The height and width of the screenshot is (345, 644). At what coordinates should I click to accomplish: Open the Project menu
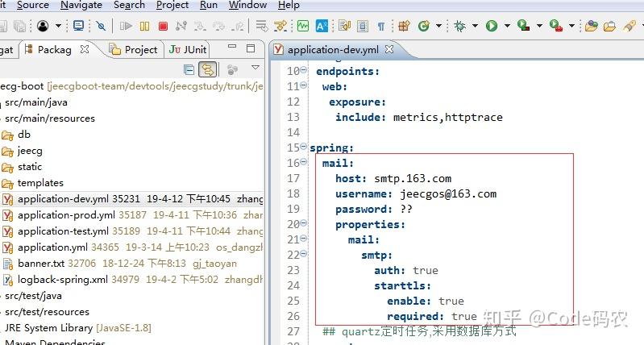pyautogui.click(x=172, y=5)
